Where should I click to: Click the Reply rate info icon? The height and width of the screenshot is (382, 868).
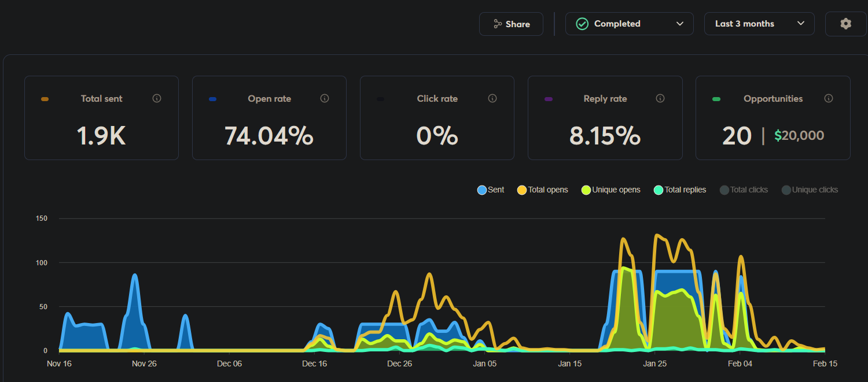click(x=660, y=98)
